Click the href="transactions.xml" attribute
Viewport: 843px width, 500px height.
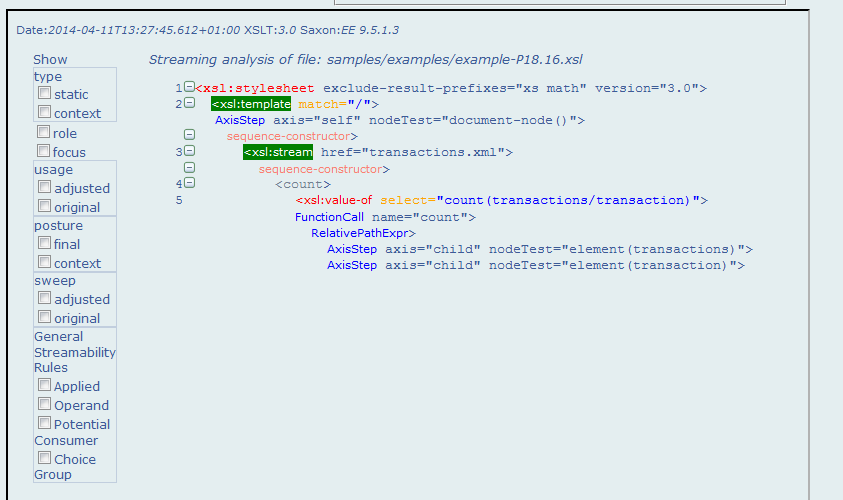point(413,152)
